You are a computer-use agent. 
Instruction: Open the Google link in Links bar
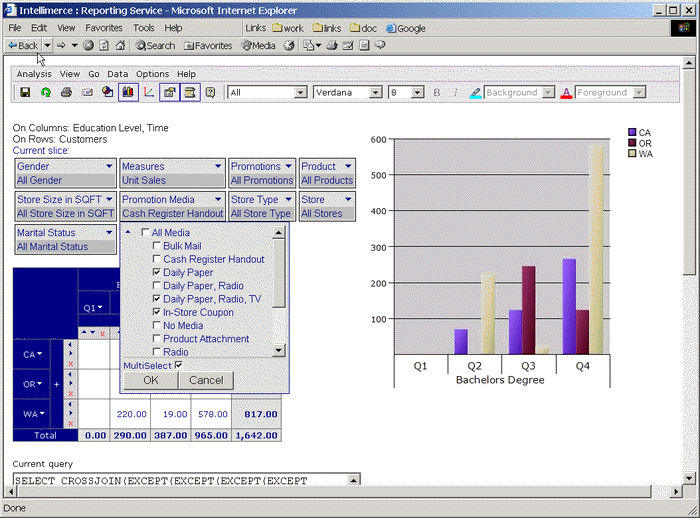click(x=406, y=28)
